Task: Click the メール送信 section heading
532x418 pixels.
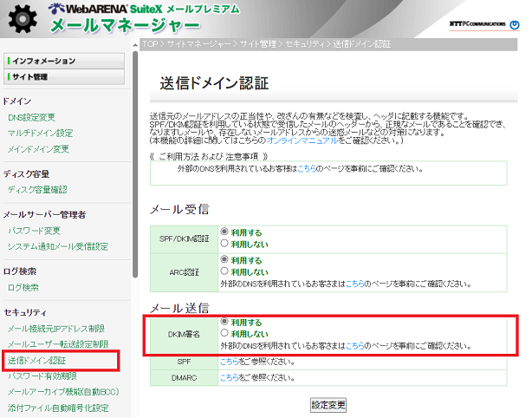Action: coord(179,308)
